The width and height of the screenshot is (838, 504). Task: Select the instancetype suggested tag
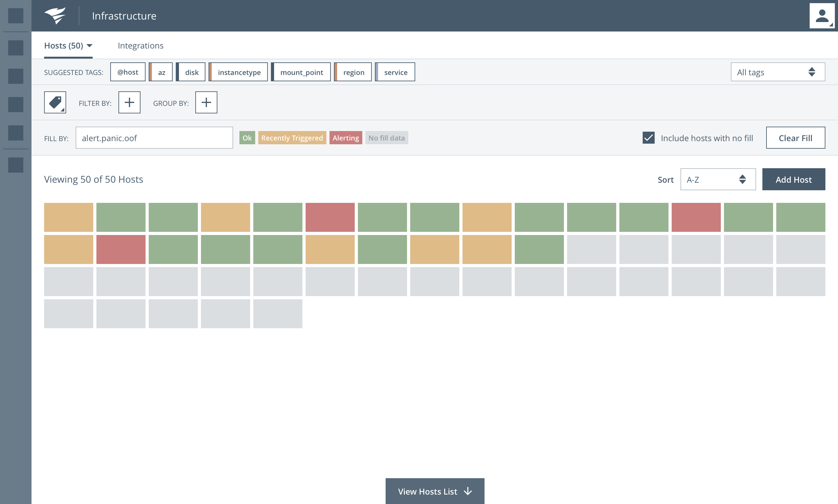pyautogui.click(x=238, y=72)
